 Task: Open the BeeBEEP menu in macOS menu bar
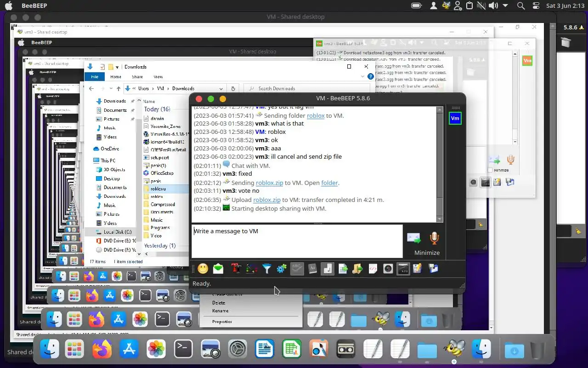pos(34,6)
